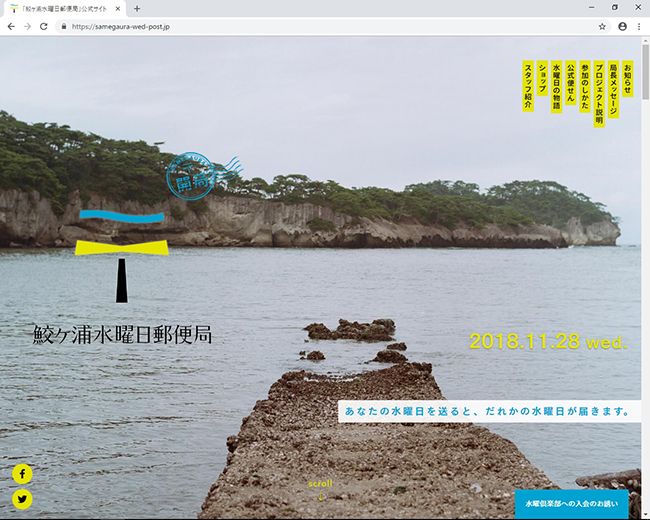Bookmark this page with star icon
Screen dimensions: 650x520
pyautogui.click(x=602, y=26)
